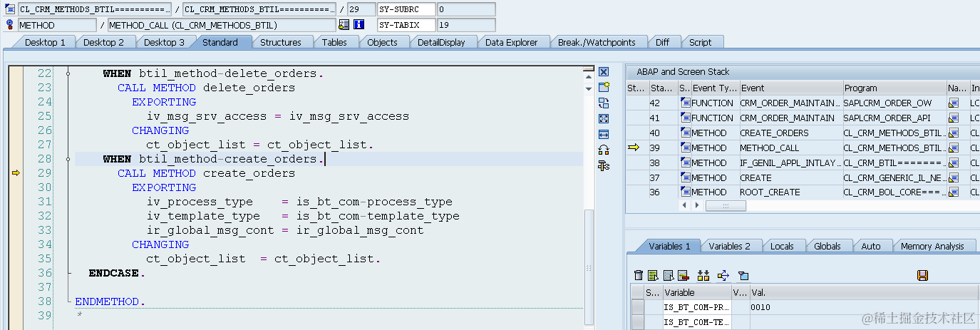Image resolution: width=980 pixels, height=330 pixels.
Task: Open the Tables tab
Action: point(334,42)
